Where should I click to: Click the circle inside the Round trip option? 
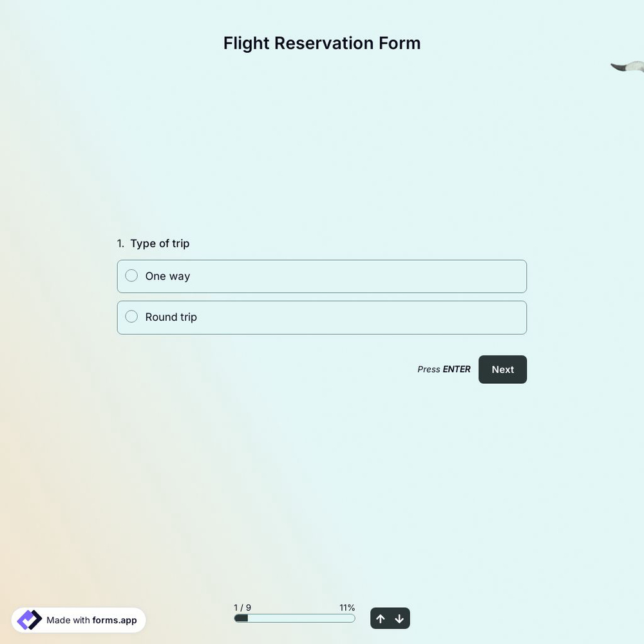pos(131,316)
